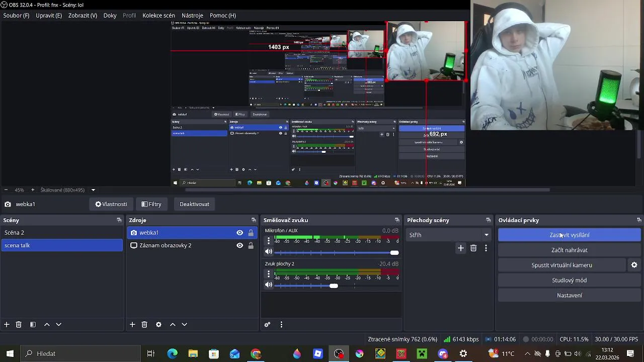Open File Explorer from taskbar
The width and height of the screenshot is (644, 362).
coord(193,353)
